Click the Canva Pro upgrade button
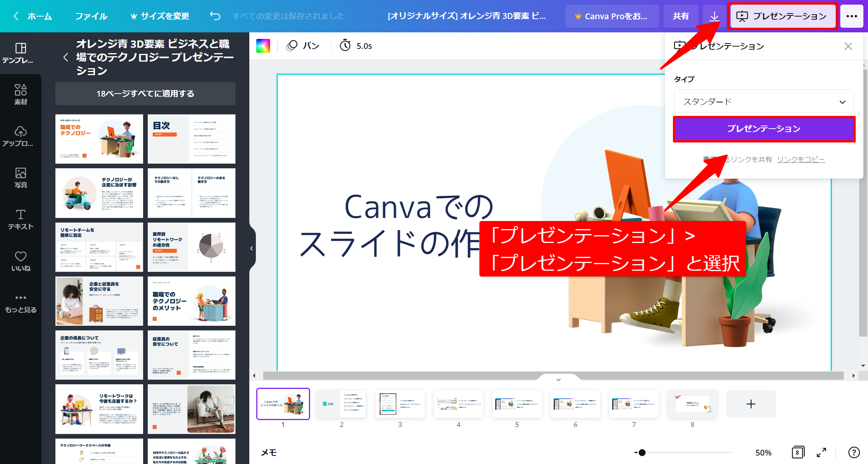Image resolution: width=868 pixels, height=464 pixels. point(612,16)
